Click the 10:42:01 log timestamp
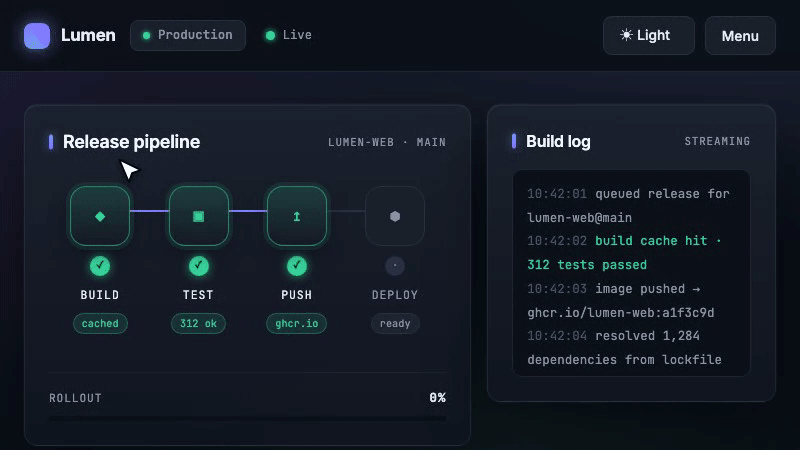Screen dimensions: 800x450 tap(557, 194)
